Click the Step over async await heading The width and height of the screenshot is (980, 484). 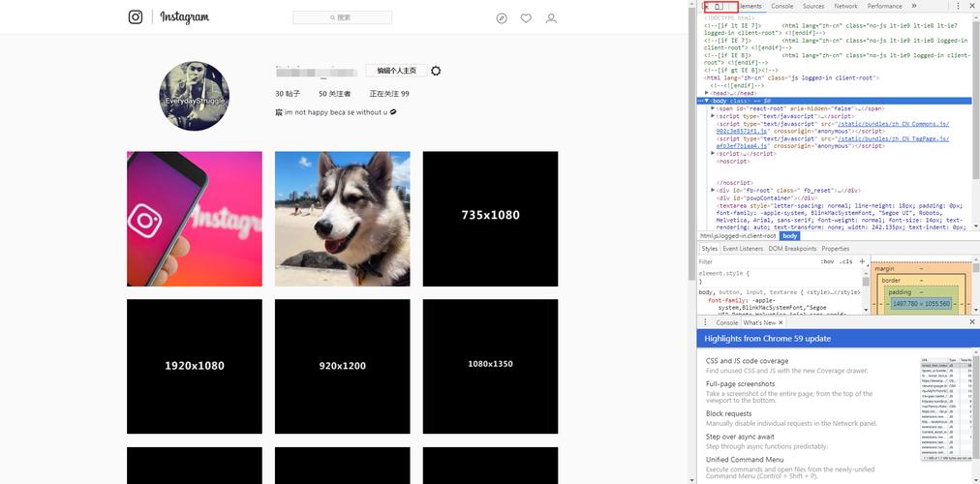click(x=740, y=437)
